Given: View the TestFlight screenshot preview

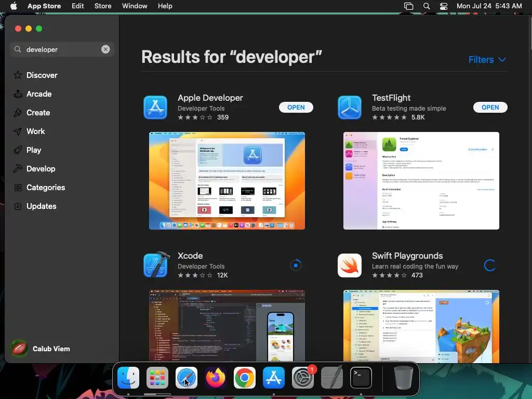Looking at the screenshot, I should (421, 181).
